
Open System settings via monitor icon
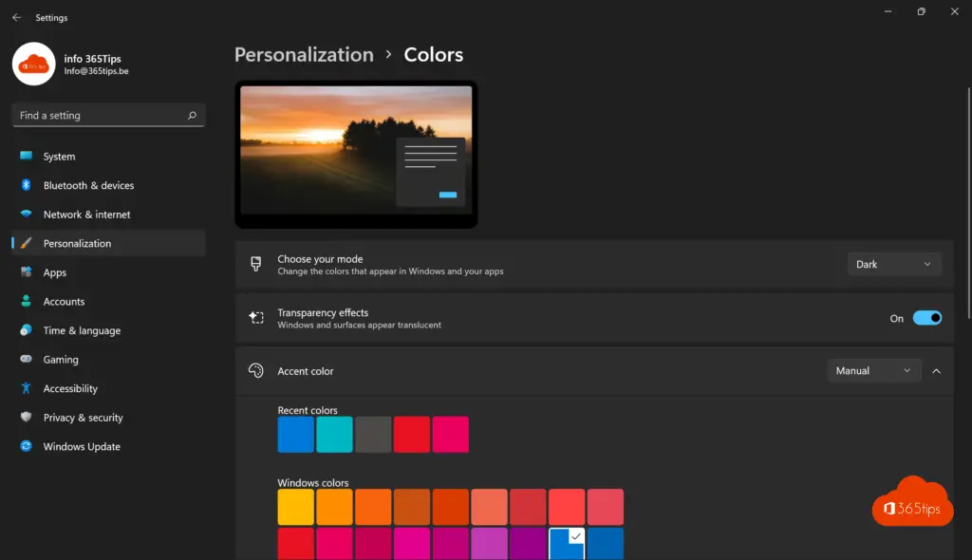click(26, 156)
